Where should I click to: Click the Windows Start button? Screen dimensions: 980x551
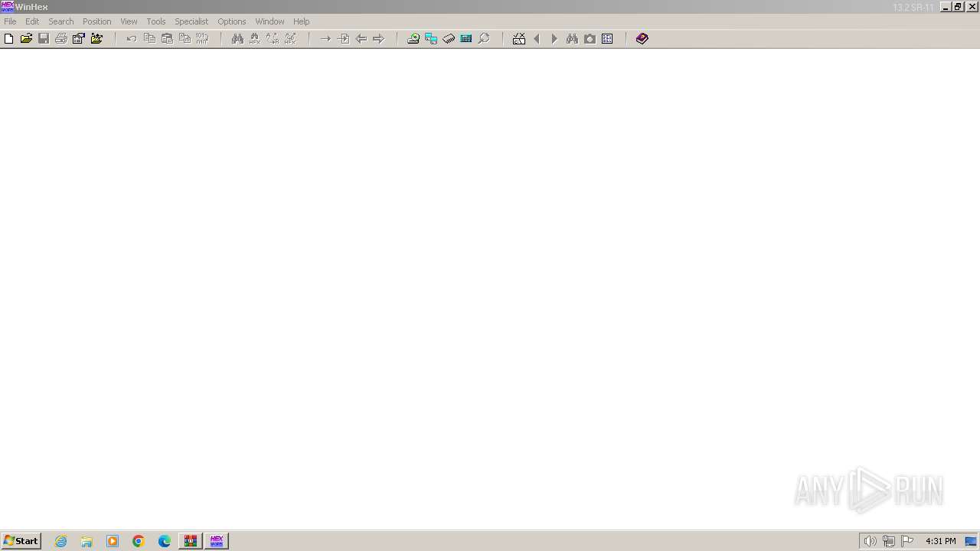[21, 541]
